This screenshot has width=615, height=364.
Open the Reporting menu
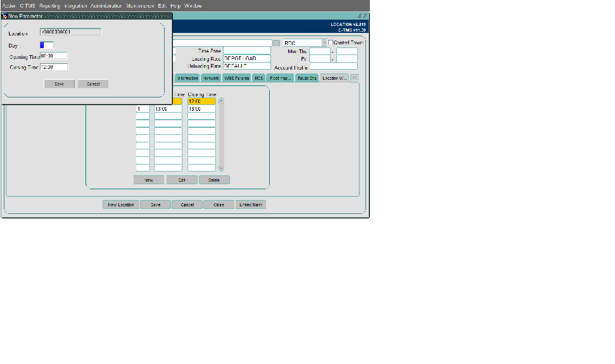click(49, 6)
